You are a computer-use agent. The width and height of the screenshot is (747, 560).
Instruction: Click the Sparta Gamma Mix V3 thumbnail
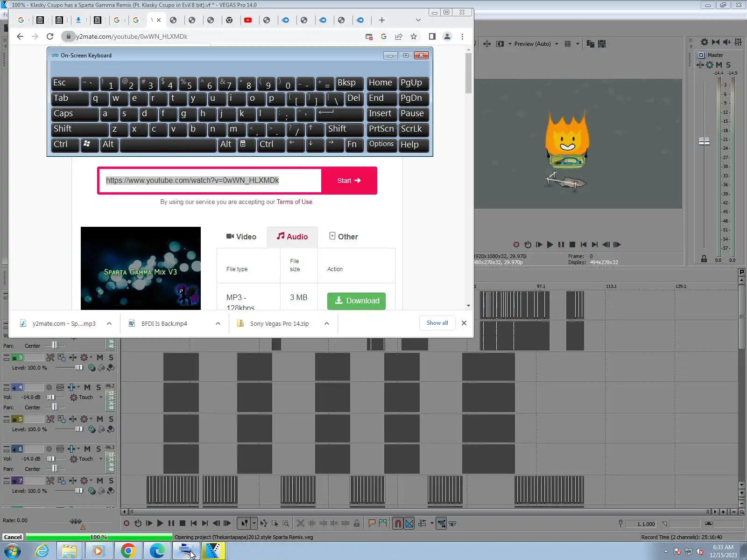(141, 268)
